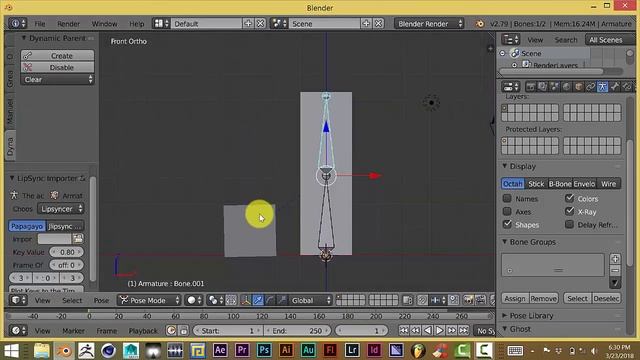Image resolution: width=640 pixels, height=360 pixels.
Task: Open Windows Start menu
Action: (x=11, y=350)
